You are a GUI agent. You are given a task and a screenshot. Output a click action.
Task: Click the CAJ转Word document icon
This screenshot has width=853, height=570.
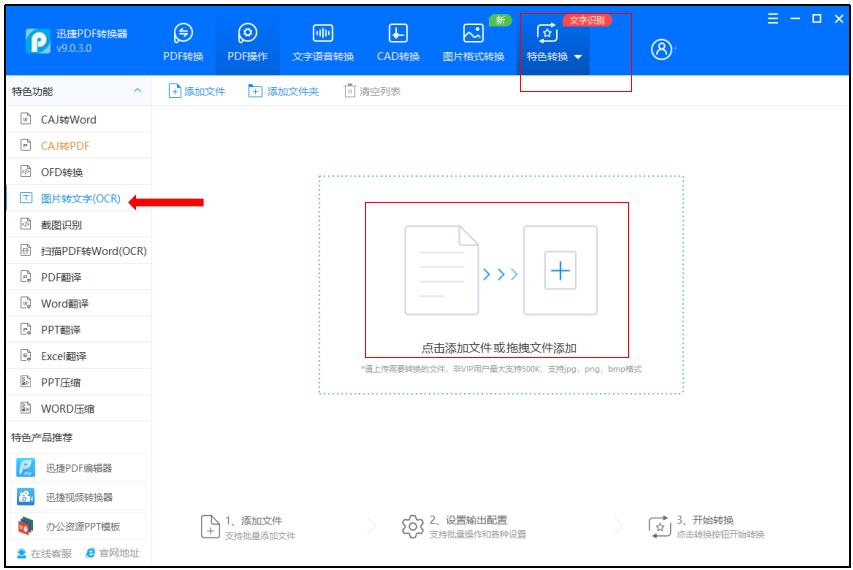26,118
